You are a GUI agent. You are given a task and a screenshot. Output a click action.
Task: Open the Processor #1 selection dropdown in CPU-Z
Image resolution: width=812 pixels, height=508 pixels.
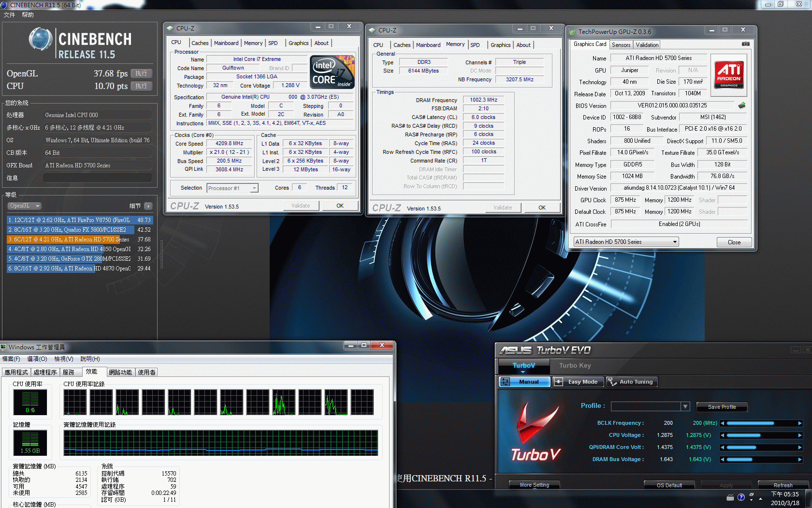click(232, 188)
